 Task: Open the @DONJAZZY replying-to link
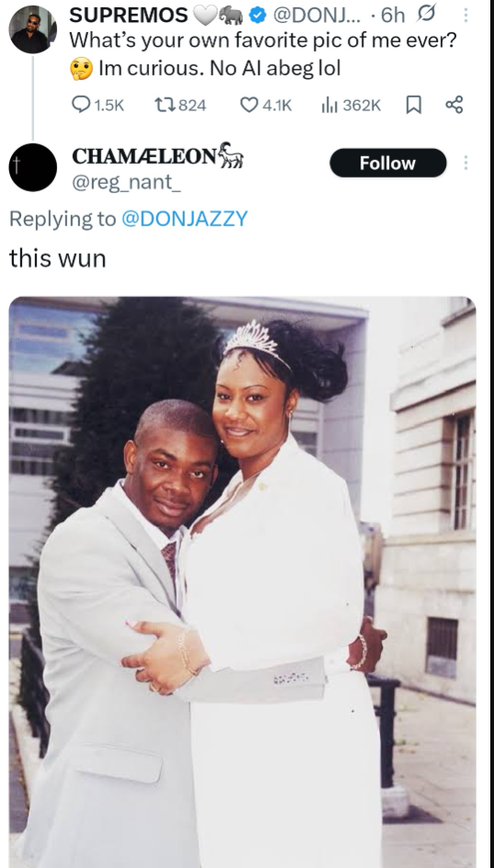184,219
